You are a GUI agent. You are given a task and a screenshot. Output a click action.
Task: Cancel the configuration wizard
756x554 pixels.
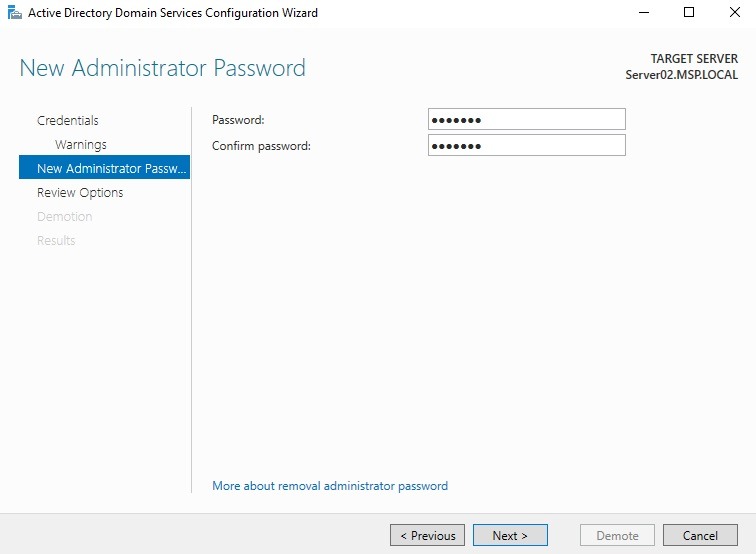pos(700,536)
